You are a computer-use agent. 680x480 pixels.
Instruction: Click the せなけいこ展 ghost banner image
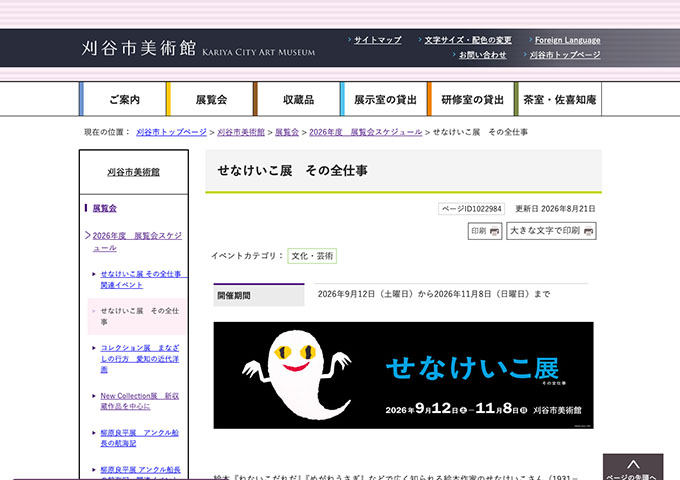tap(403, 375)
